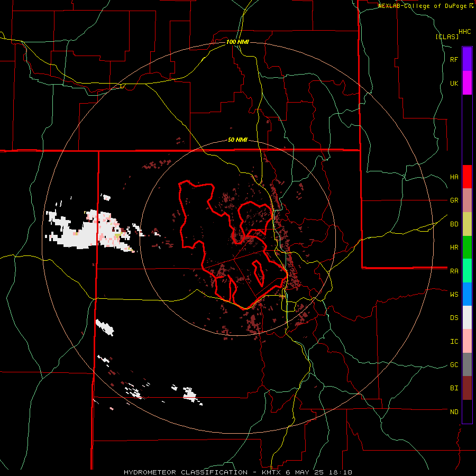Click the 'KMTX' station identifier
476x476 pixels.
272,472
